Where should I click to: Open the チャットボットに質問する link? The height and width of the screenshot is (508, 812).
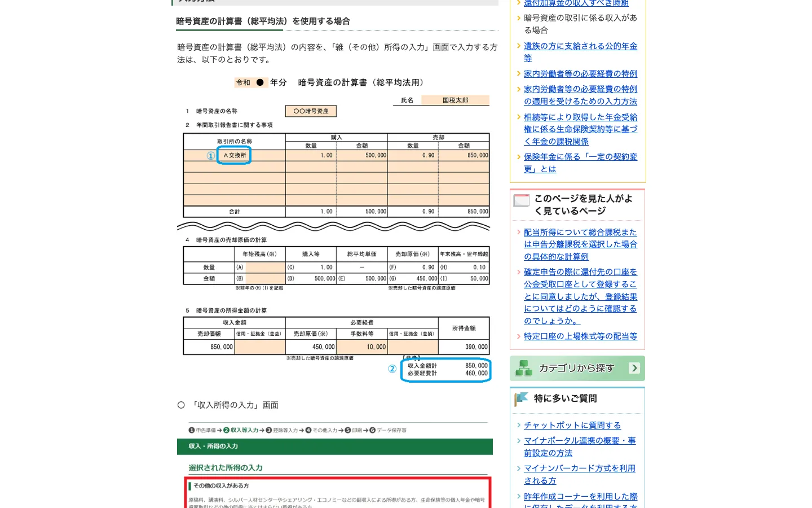tap(572, 426)
